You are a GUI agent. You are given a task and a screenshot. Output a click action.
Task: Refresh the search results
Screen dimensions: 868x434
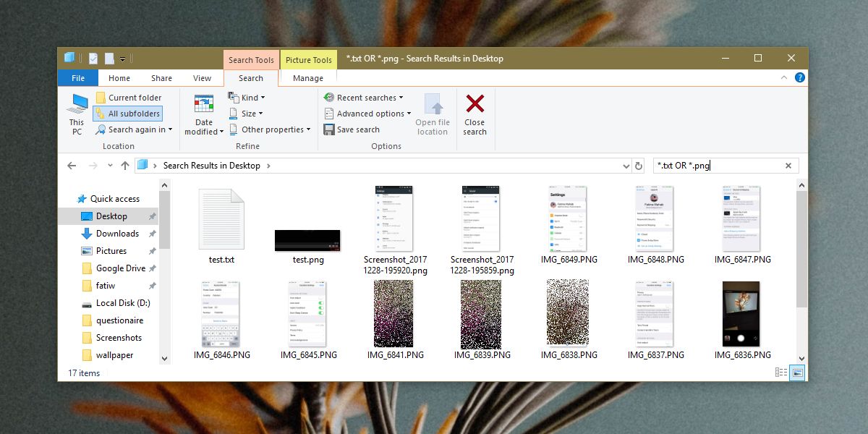(x=638, y=165)
